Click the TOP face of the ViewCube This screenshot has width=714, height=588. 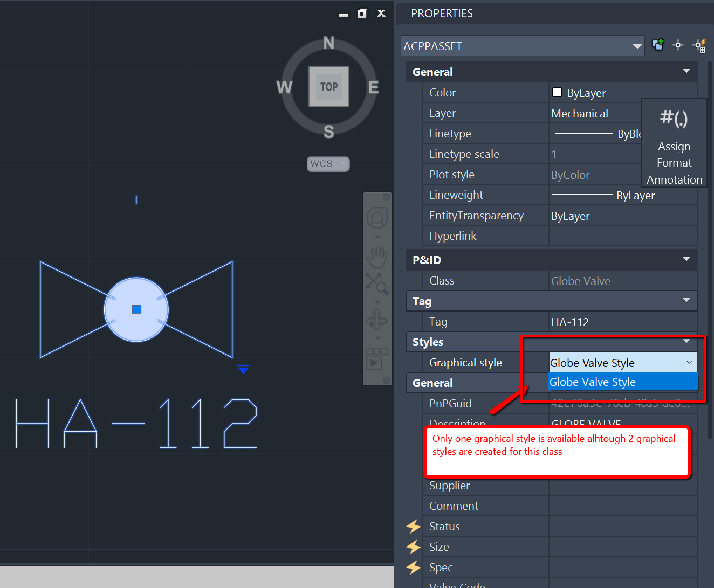[329, 87]
